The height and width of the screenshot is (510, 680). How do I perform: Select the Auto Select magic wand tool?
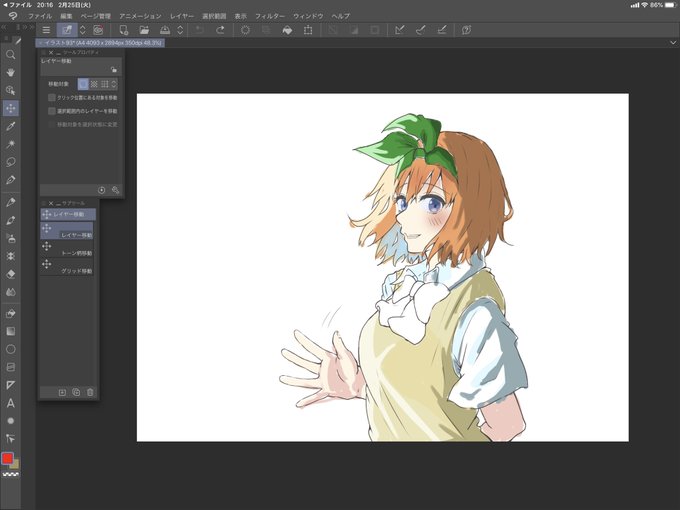[11, 144]
